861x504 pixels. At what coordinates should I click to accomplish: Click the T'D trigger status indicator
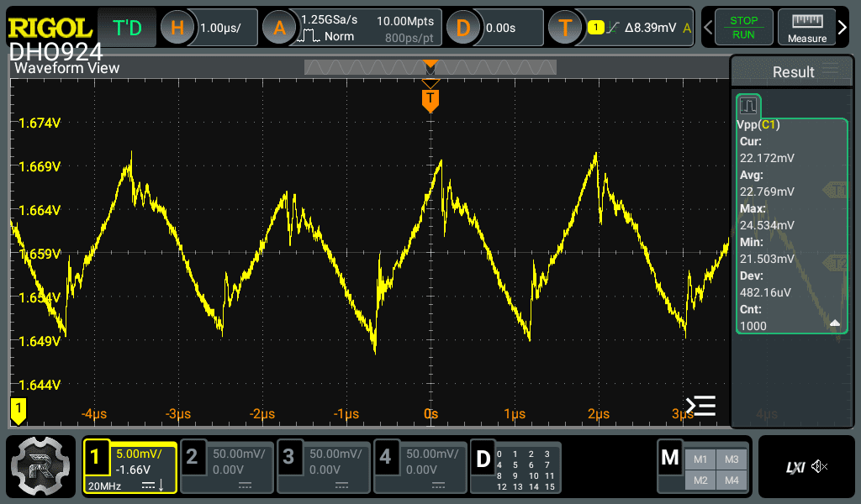coord(127,28)
